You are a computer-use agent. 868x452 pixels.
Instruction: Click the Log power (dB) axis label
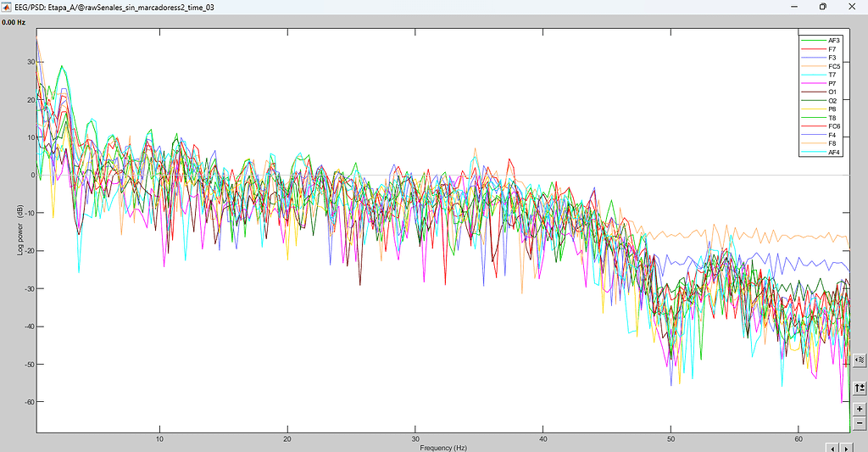[x=20, y=230]
